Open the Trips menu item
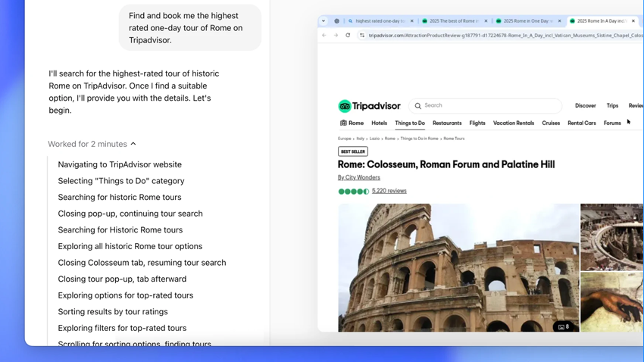The height and width of the screenshot is (362, 644). coord(612,105)
